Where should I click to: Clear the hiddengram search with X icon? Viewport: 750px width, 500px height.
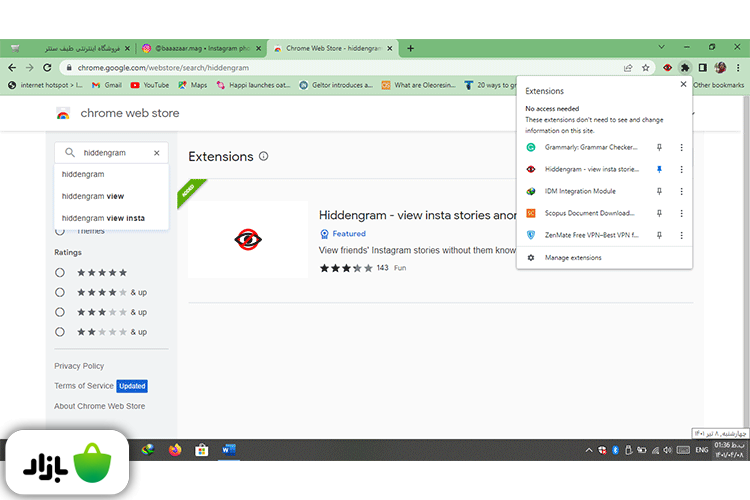(156, 153)
